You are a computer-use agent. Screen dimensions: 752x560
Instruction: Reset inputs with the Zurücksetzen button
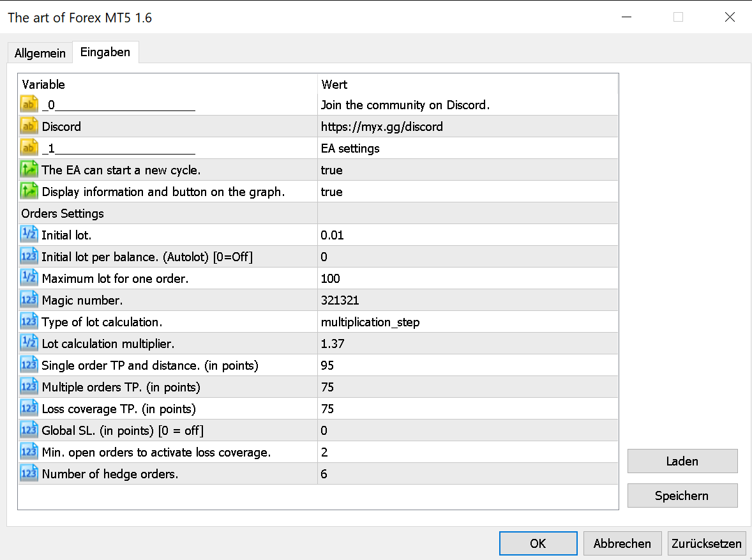click(707, 543)
